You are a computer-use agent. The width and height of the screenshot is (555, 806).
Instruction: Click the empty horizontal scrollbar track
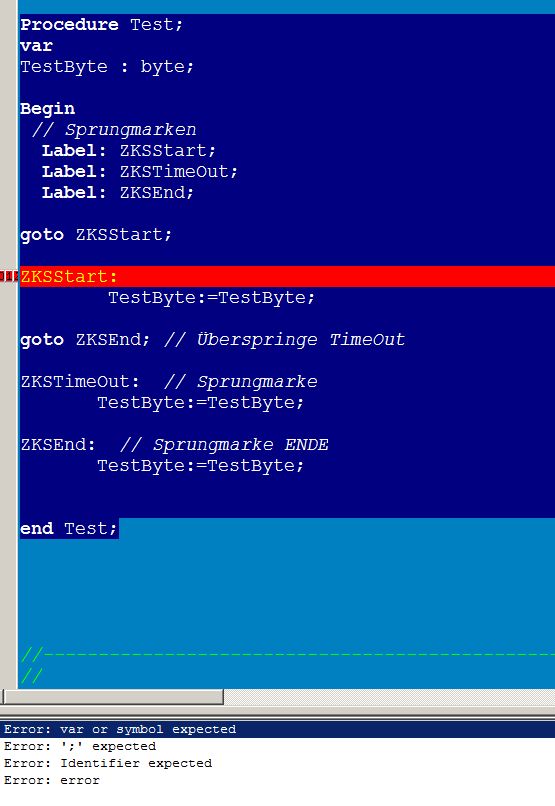(389, 697)
